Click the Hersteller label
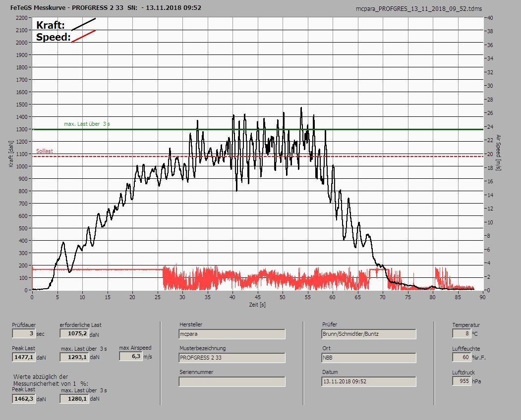The image size is (521, 420). pos(191,324)
